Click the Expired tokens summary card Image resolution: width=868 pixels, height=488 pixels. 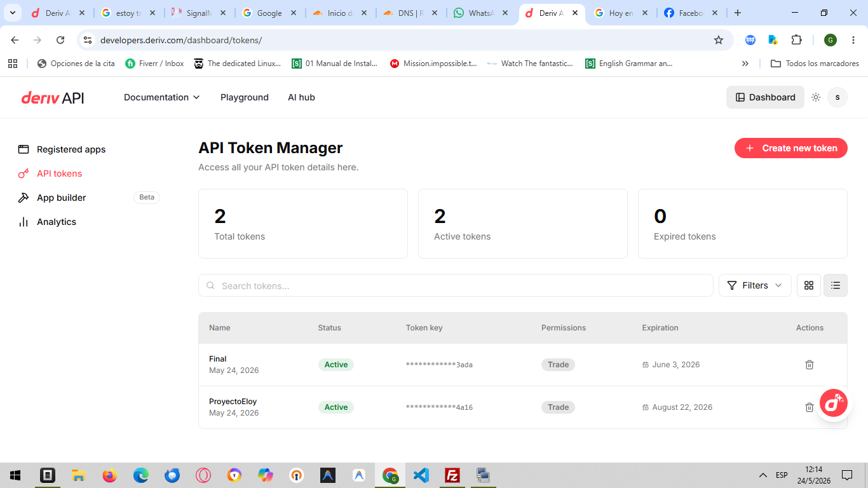coord(743,224)
